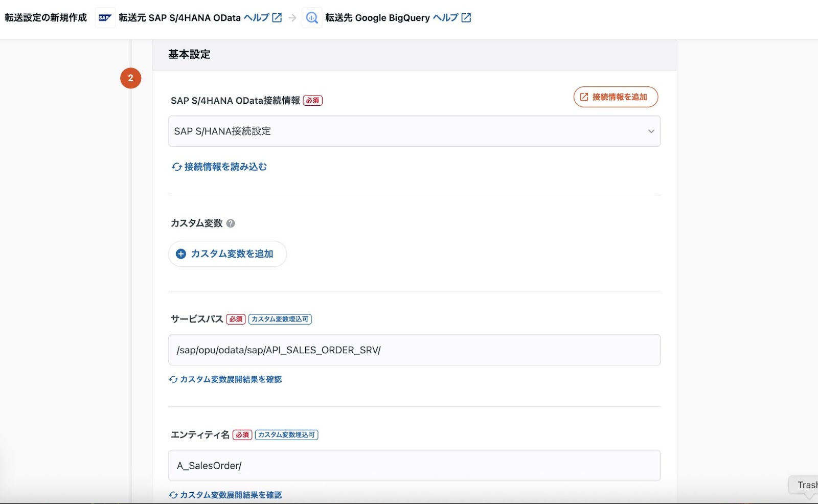Click refresh icon under サービスパス field

(173, 379)
